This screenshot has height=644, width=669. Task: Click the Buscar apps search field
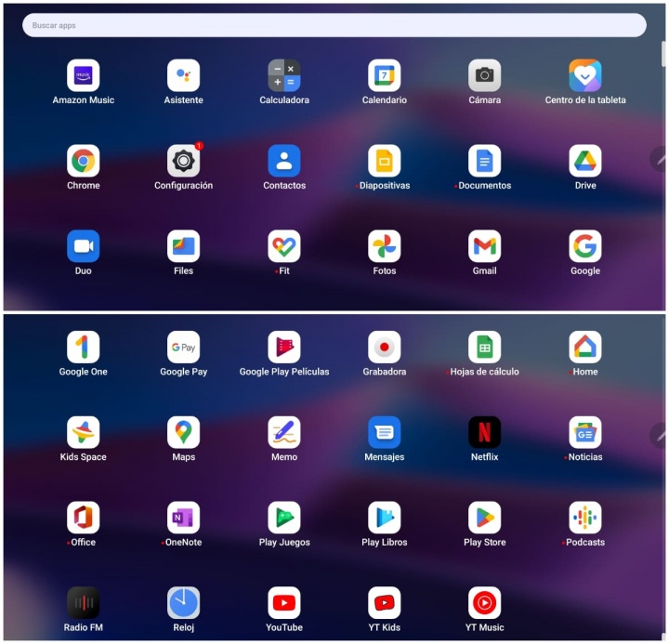coord(334,25)
